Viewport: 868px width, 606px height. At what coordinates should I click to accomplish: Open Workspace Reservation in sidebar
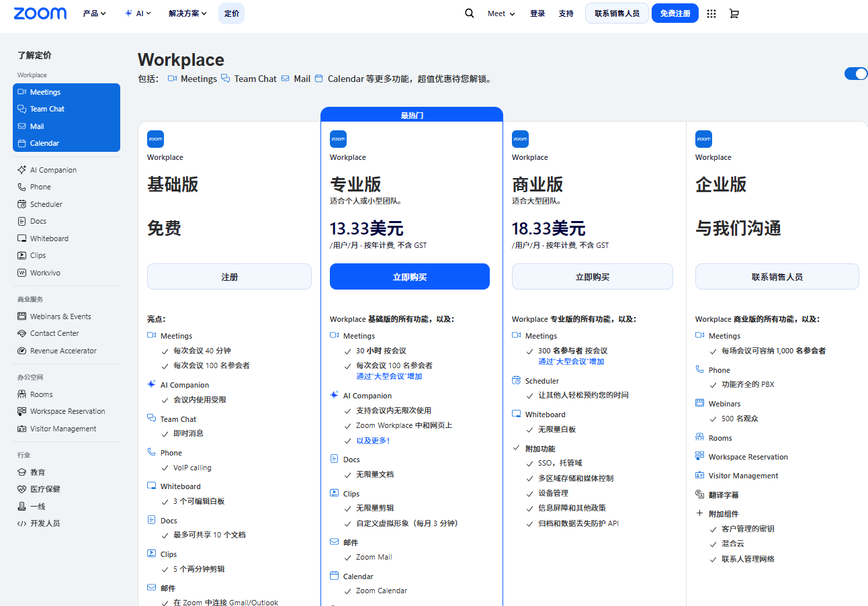[x=67, y=411]
